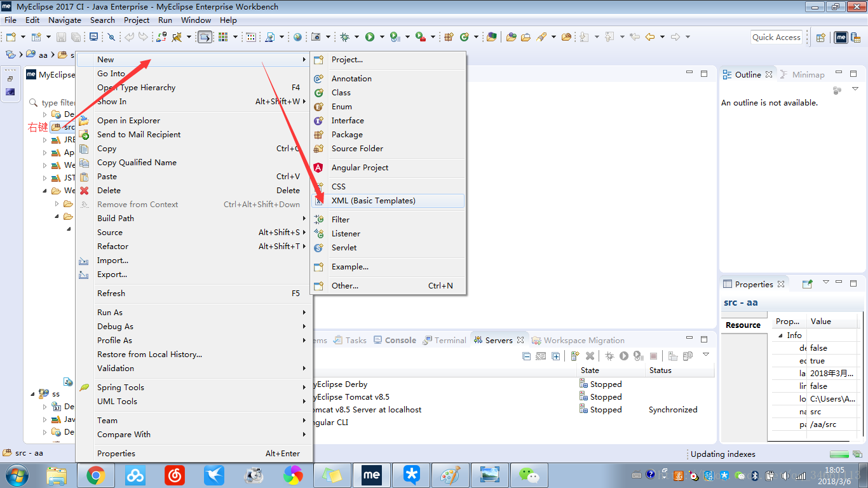The height and width of the screenshot is (488, 868).
Task: Click the yellow Back navigation arrow
Action: pyautogui.click(x=649, y=37)
